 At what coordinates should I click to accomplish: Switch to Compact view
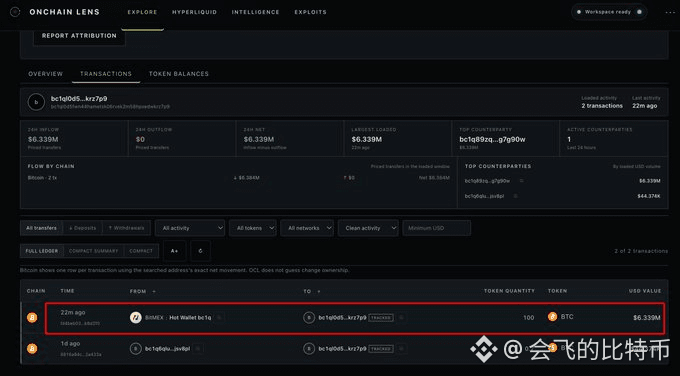click(141, 251)
